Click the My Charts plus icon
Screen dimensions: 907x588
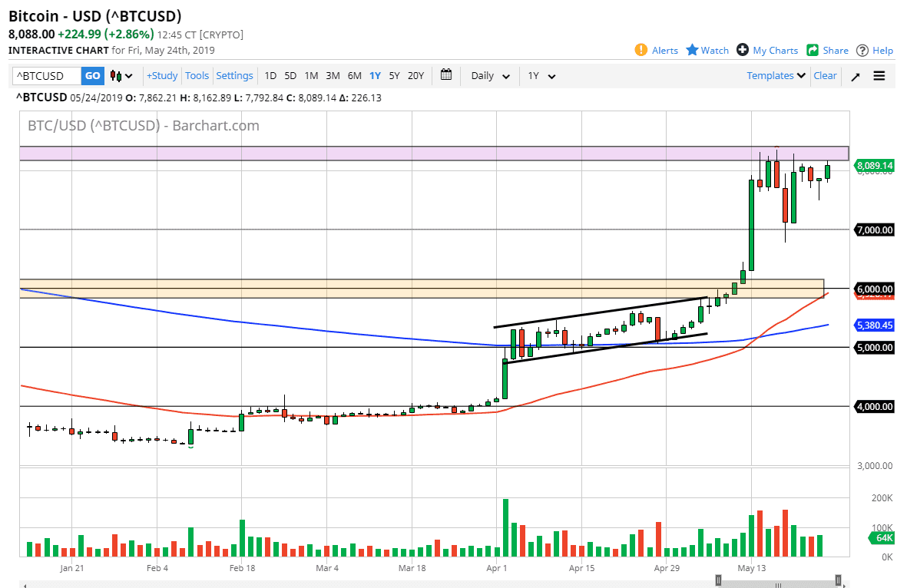(x=743, y=50)
